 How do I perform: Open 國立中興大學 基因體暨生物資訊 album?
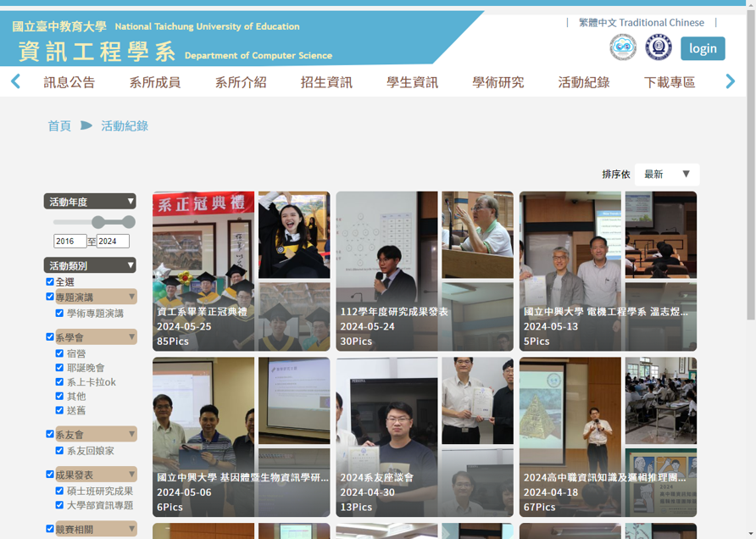pyautogui.click(x=241, y=436)
